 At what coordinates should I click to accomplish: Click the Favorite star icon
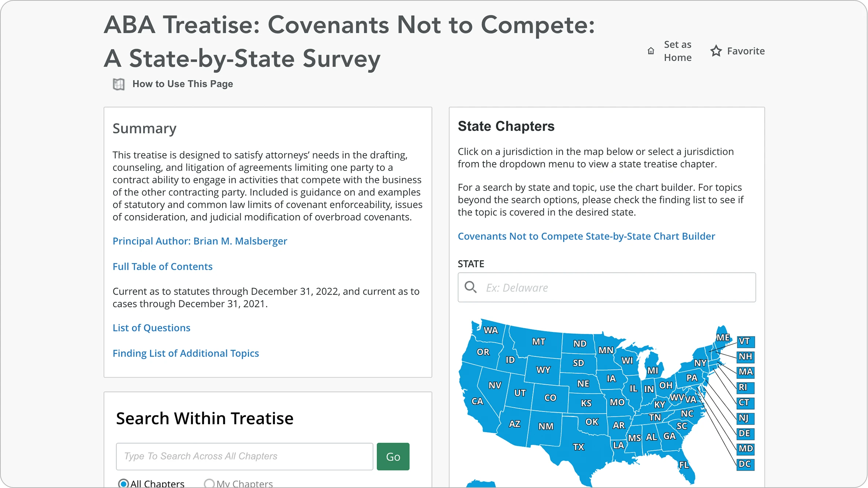716,51
